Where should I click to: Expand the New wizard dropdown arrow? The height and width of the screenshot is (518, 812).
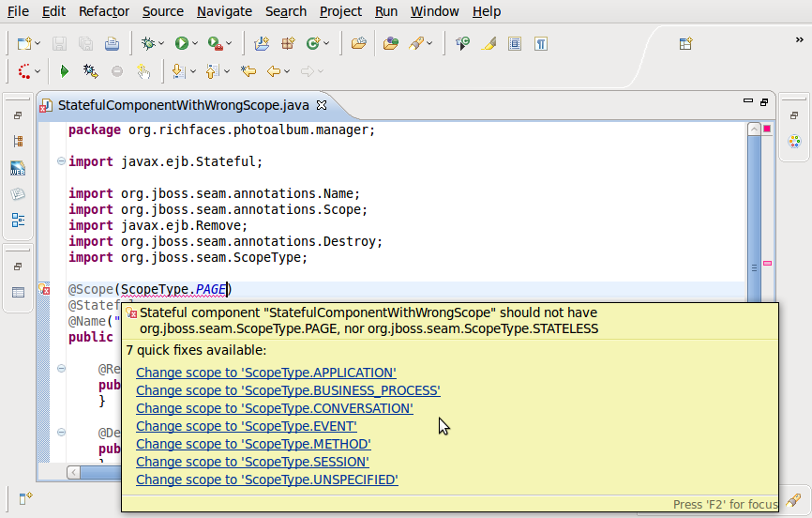coord(38,44)
